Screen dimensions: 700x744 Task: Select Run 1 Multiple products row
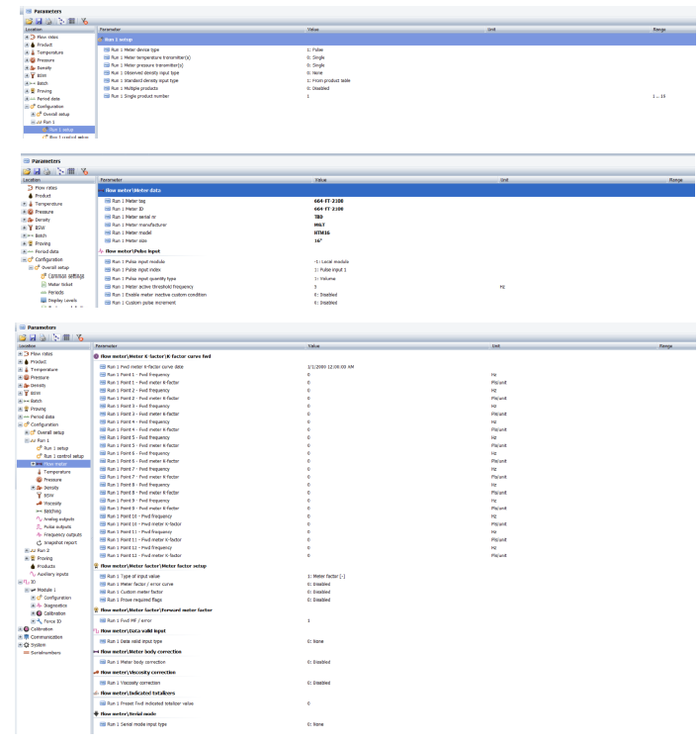(396, 88)
